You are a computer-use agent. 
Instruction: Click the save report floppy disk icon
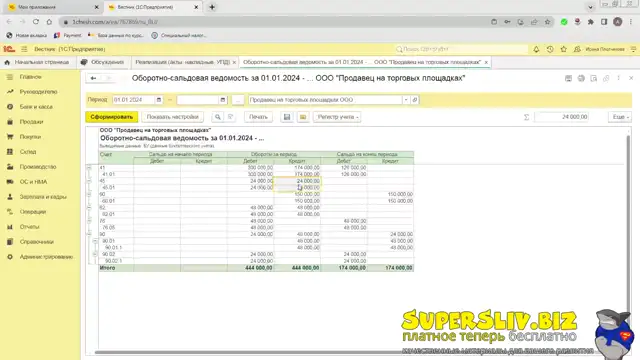(x=287, y=117)
